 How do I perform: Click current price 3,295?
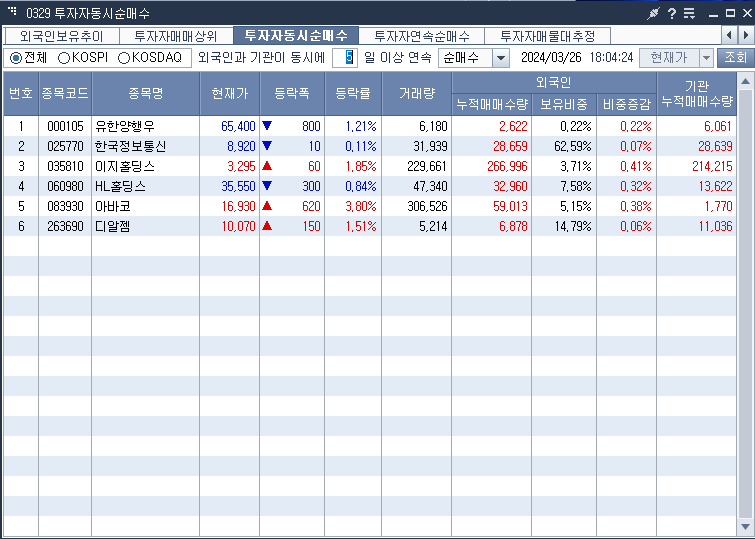[x=241, y=167]
